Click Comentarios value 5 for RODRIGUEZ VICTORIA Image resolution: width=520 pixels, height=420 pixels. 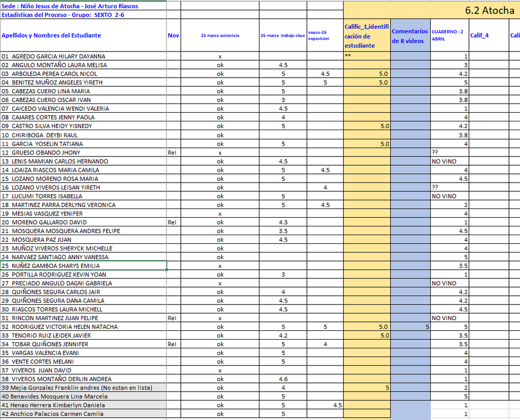(410, 327)
